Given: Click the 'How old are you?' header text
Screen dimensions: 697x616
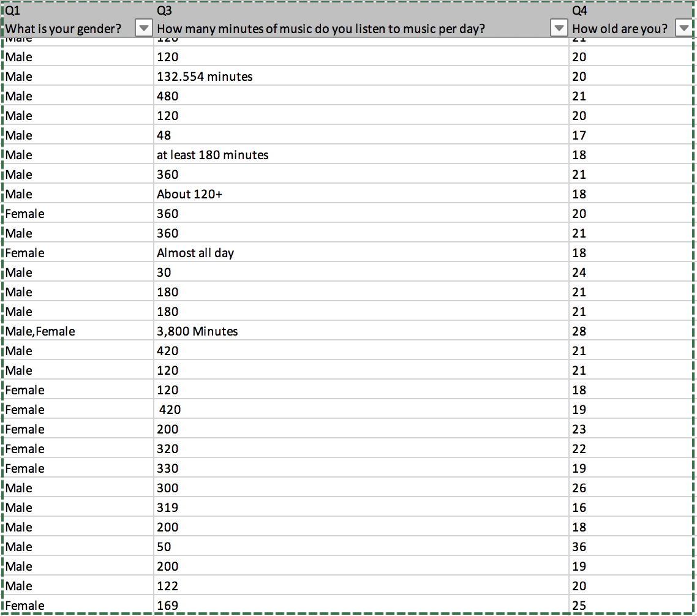Looking at the screenshot, I should tap(620, 29).
